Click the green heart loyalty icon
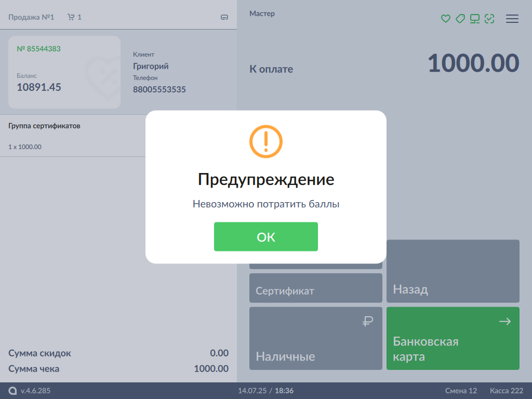 pyautogui.click(x=445, y=19)
